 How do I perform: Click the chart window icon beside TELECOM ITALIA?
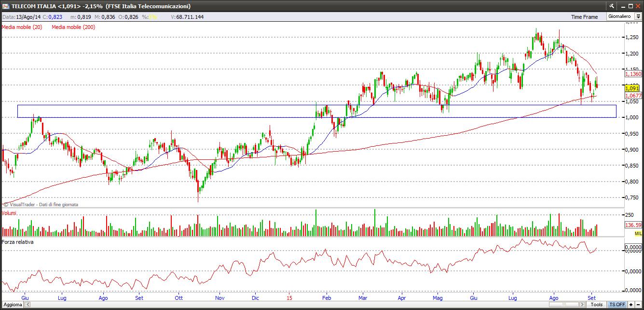pyautogui.click(x=6, y=6)
